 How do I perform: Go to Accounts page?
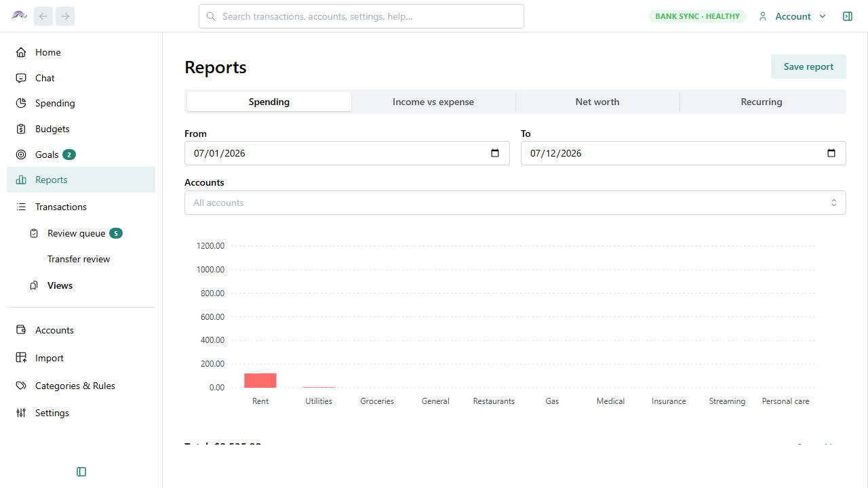coord(81,330)
